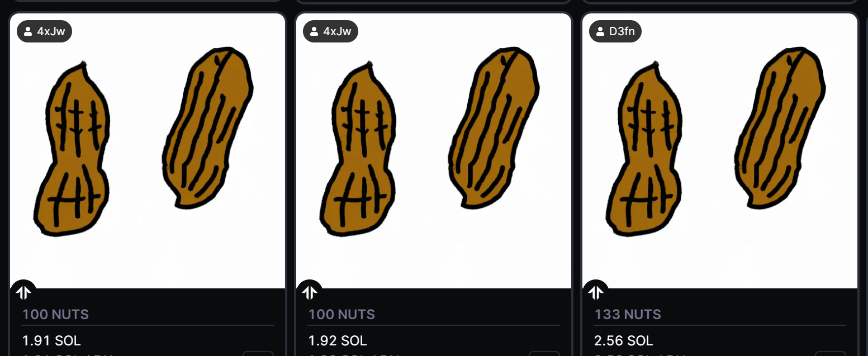This screenshot has height=356, width=868.
Task: Click the person icon on the 1.91 SOL card
Action: 28,32
